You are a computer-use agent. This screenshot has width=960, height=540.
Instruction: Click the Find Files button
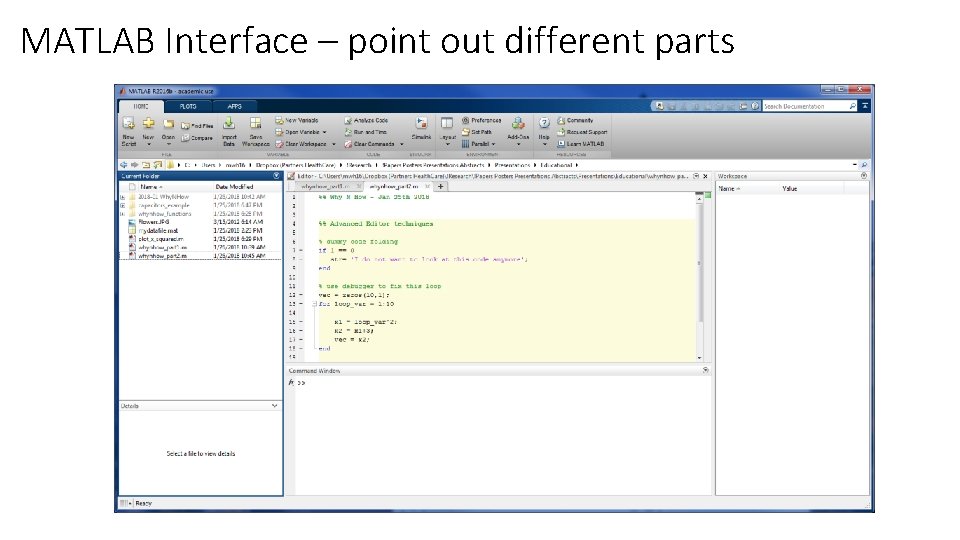pyautogui.click(x=197, y=126)
